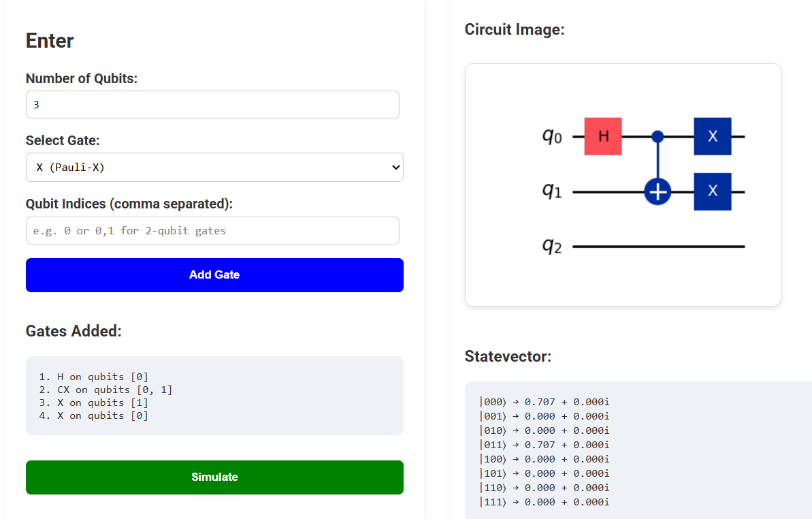Click the circuit diagram image
The height and width of the screenshot is (519, 812).
click(623, 185)
